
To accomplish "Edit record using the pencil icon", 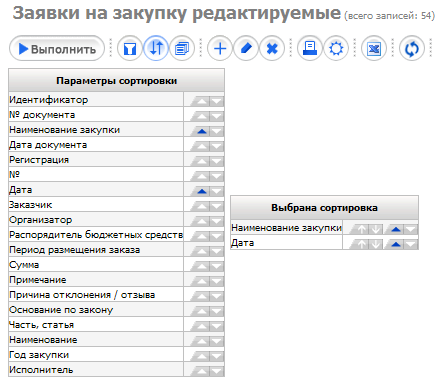I will click(246, 49).
